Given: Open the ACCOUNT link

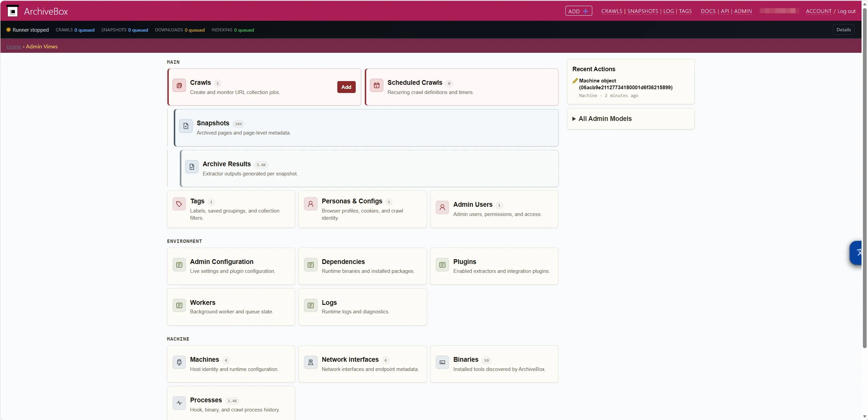Looking at the screenshot, I should (x=818, y=11).
